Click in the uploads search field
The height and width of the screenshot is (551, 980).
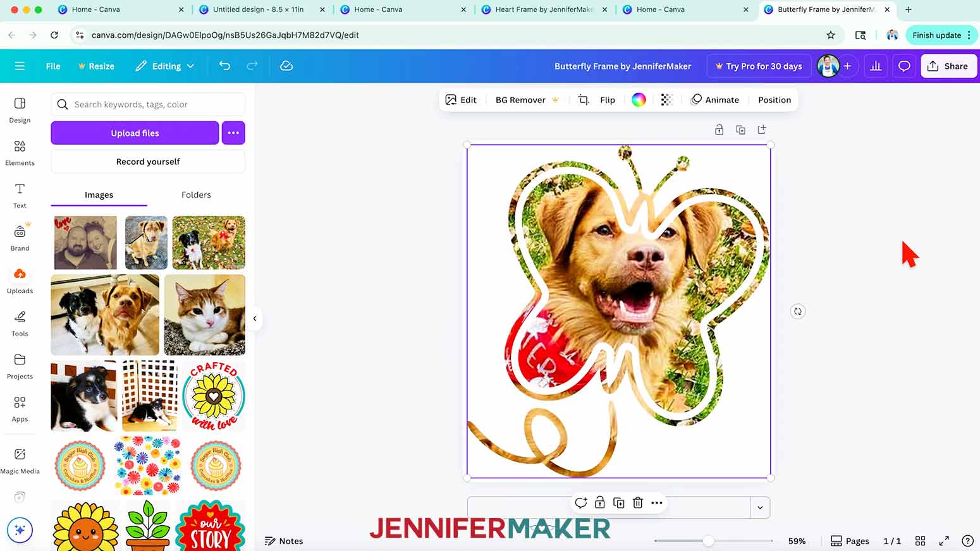point(148,104)
